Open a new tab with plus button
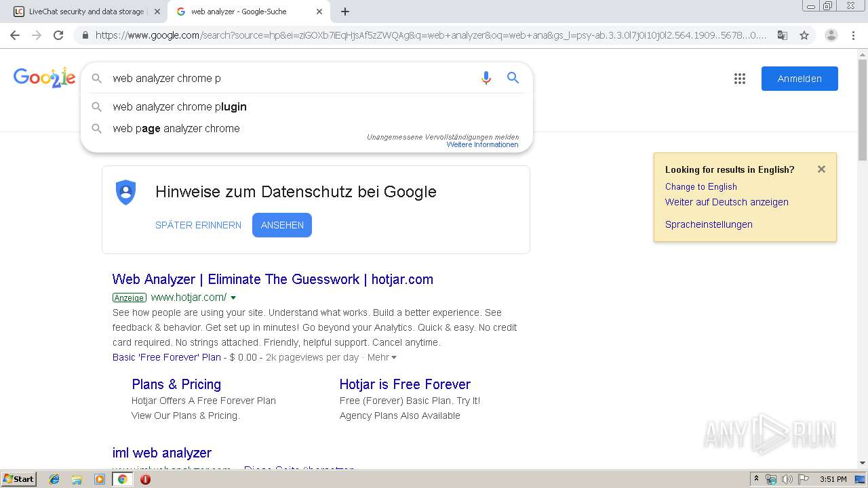This screenshot has height=488, width=868. pos(344,12)
